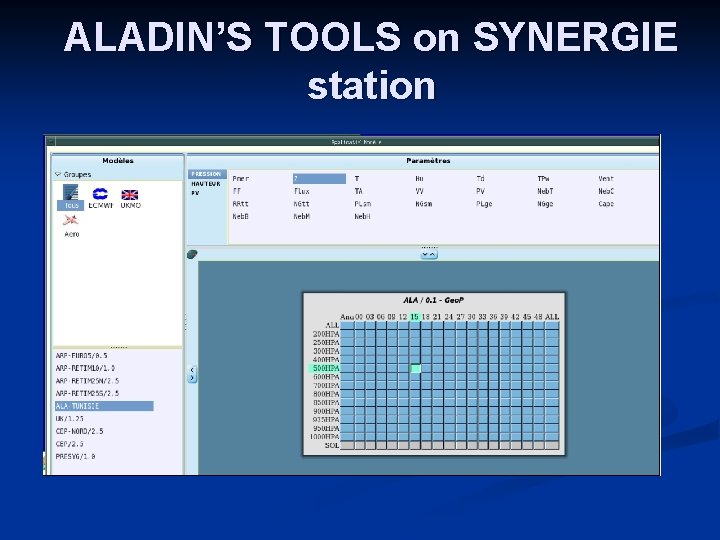Select the Tous model group icon

click(x=71, y=197)
